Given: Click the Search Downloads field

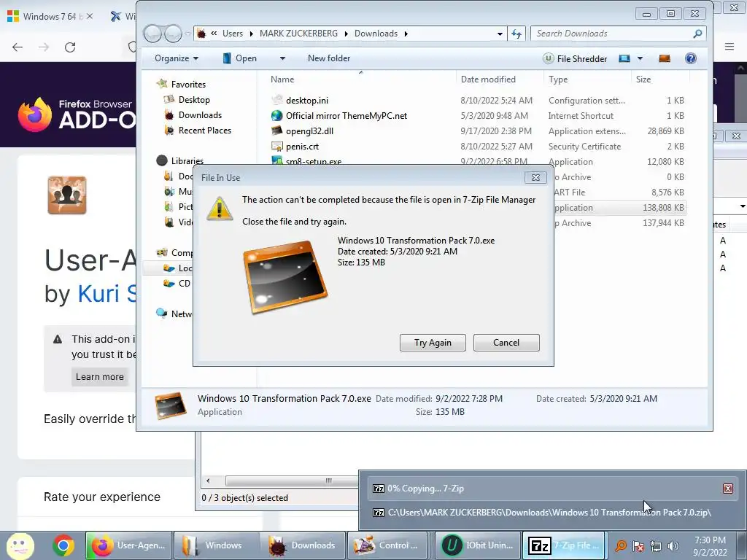Looking at the screenshot, I should [612, 34].
